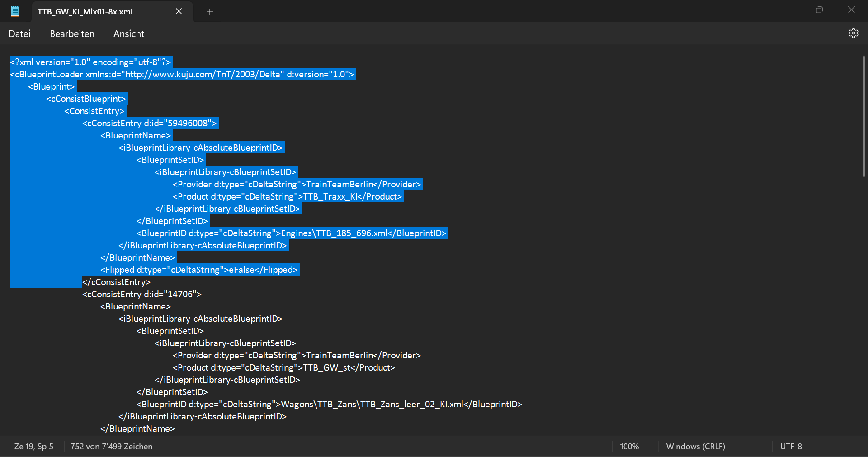Click the vertical scrollbar thumb

point(863,116)
